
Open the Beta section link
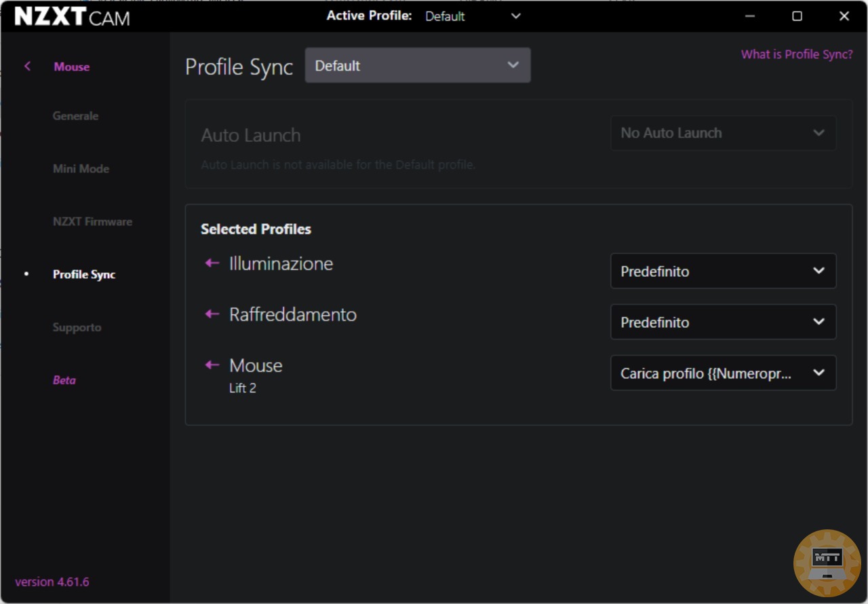click(x=64, y=381)
